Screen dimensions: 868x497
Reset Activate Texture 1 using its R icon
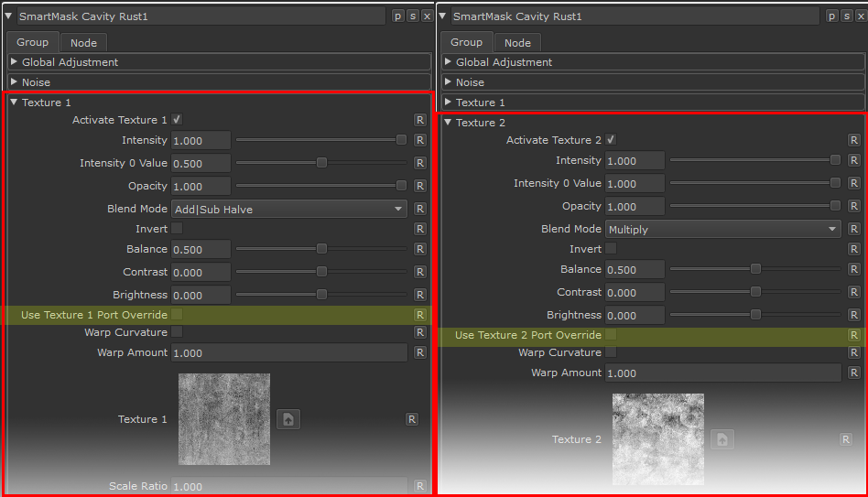(419, 120)
